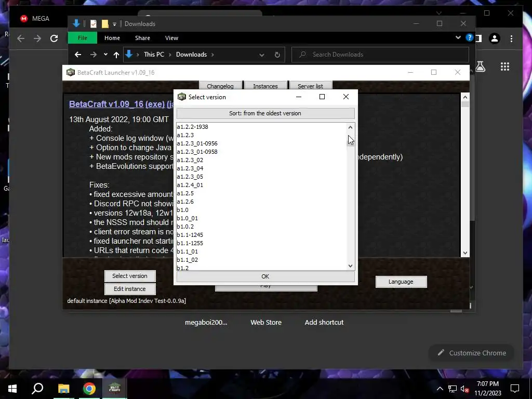Open the Home ribbon tab in Explorer
The width and height of the screenshot is (532, 399).
(x=112, y=38)
